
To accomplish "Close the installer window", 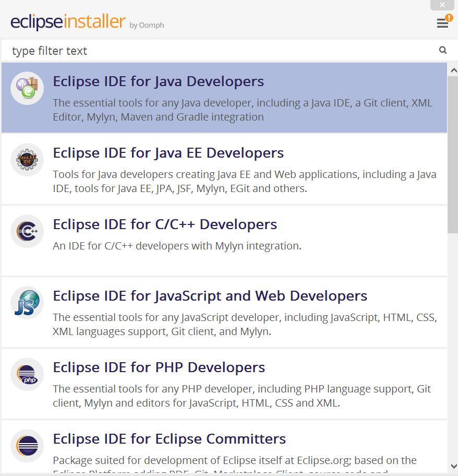I will [x=442, y=5].
